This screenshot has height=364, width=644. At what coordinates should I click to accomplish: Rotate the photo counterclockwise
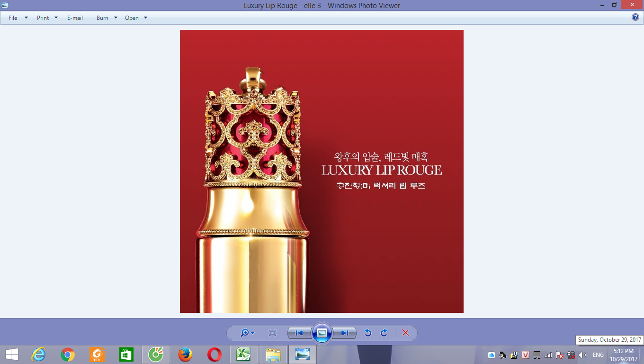368,333
